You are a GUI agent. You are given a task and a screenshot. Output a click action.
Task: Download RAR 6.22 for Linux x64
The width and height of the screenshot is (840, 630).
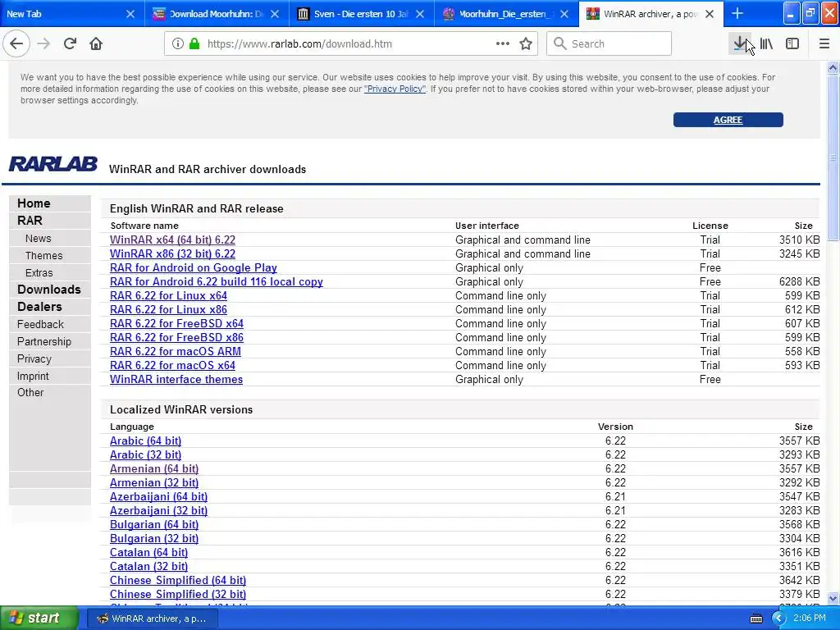point(168,295)
